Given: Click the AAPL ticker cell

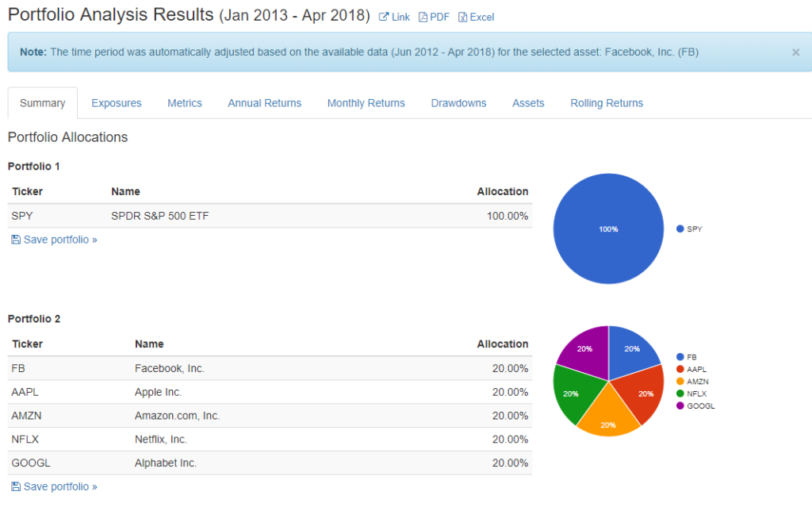Looking at the screenshot, I should pos(25,392).
